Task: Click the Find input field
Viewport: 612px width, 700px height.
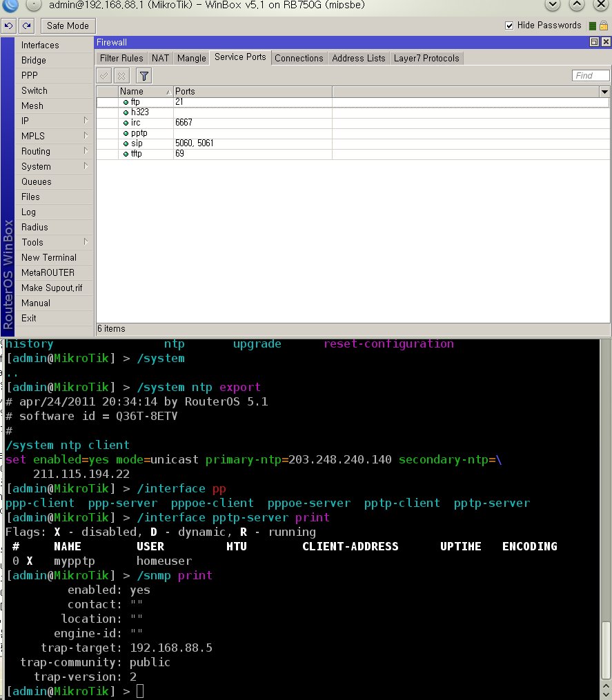Action: click(x=591, y=75)
